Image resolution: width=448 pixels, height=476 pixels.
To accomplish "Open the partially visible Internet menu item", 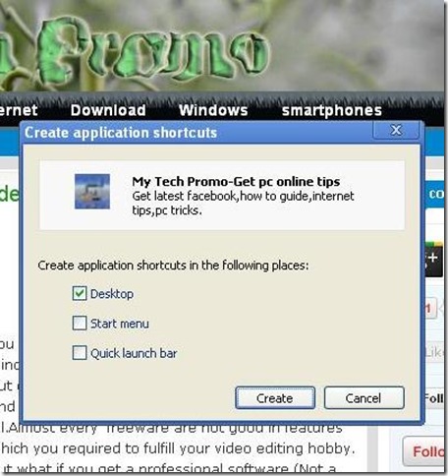I will [19, 110].
